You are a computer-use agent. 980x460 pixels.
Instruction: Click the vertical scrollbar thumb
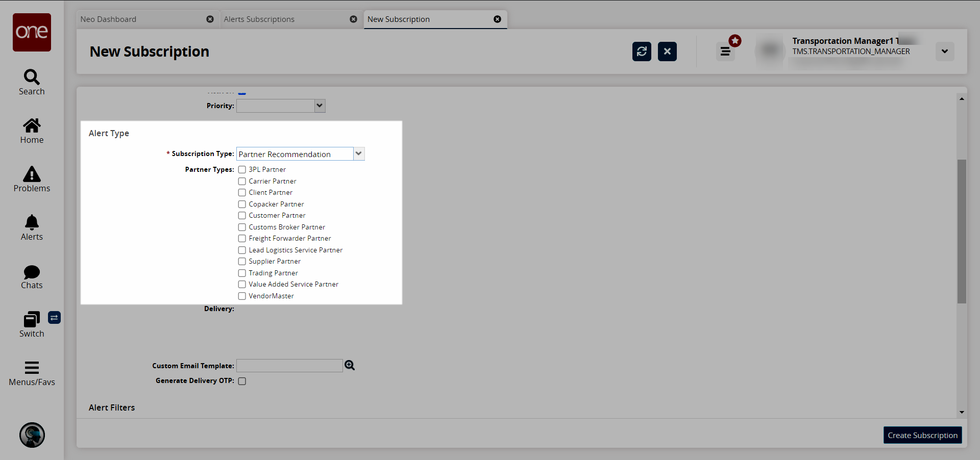point(962,232)
